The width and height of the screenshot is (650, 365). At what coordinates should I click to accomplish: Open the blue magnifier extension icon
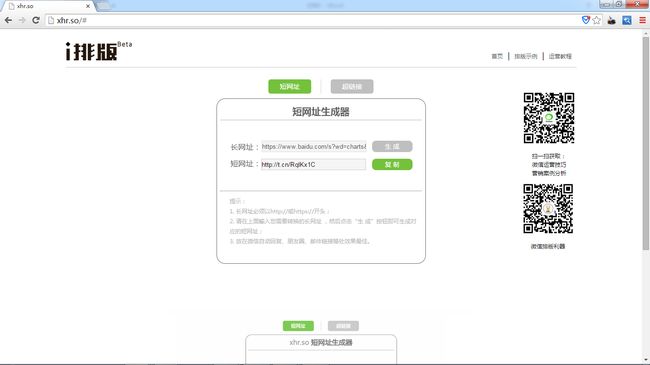627,20
